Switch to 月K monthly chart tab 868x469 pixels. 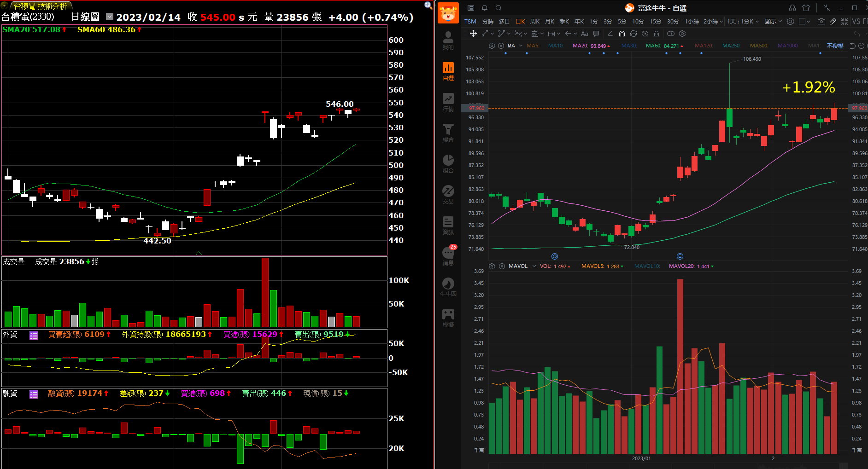click(x=550, y=21)
